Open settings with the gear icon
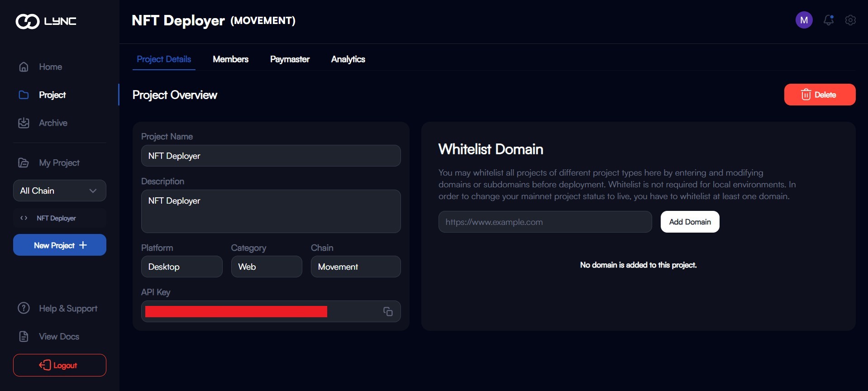Image resolution: width=868 pixels, height=391 pixels. click(x=850, y=20)
